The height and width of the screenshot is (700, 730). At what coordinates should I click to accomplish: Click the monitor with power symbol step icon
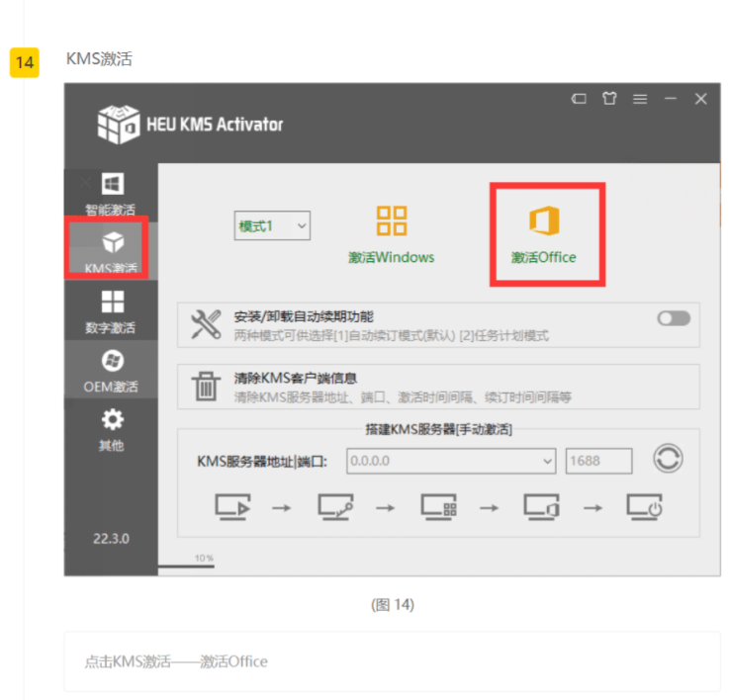(645, 507)
